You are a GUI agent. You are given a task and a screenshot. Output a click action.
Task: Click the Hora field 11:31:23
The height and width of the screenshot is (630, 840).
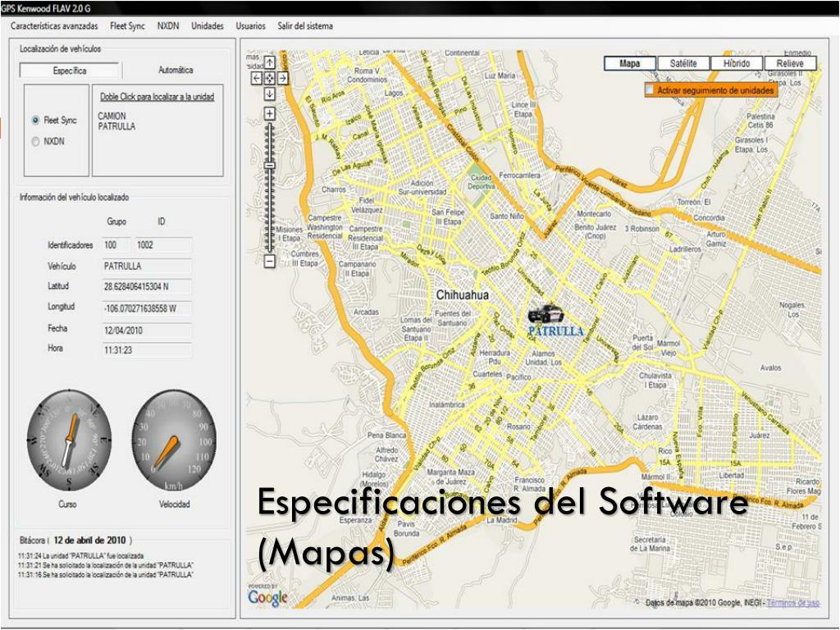(x=147, y=350)
